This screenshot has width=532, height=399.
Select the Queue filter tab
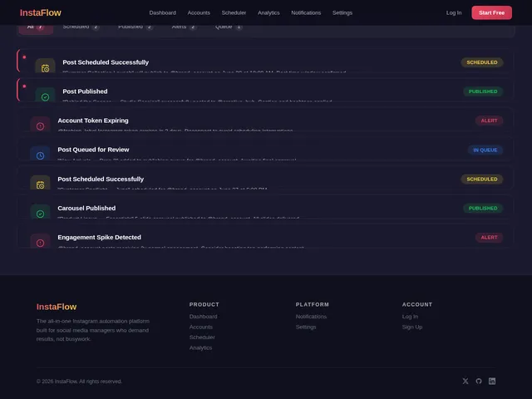[x=229, y=28]
